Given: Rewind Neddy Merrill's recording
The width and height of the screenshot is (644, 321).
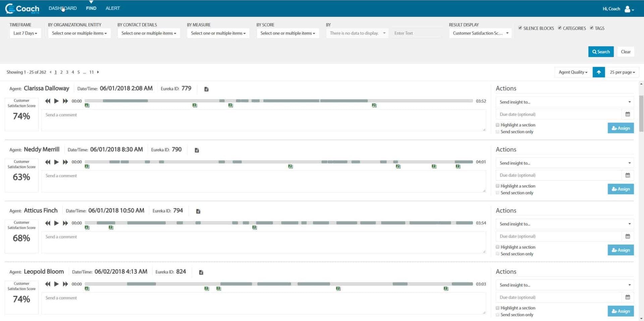Looking at the screenshot, I should pos(47,162).
